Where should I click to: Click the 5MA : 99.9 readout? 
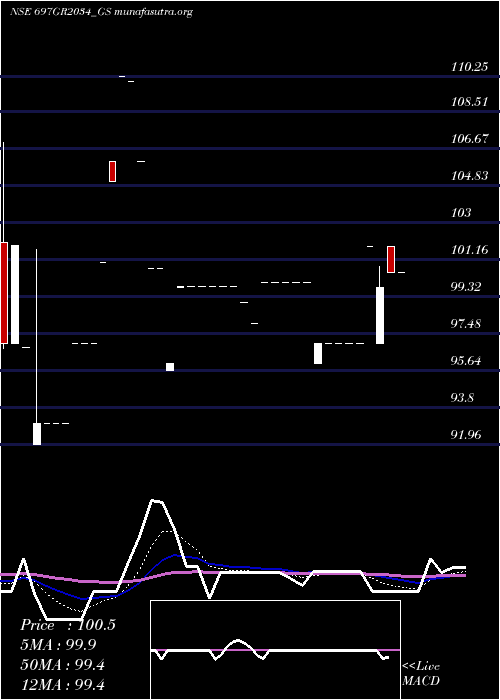(x=58, y=645)
